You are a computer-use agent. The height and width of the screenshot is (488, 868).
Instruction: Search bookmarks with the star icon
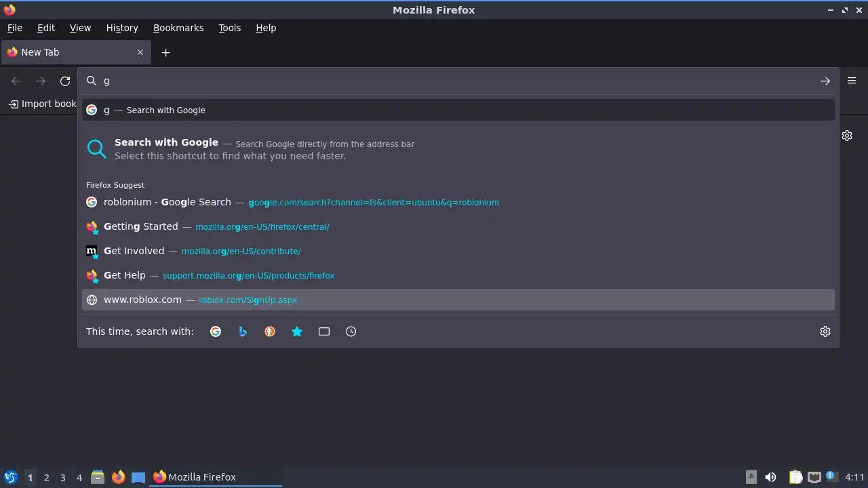pos(297,331)
